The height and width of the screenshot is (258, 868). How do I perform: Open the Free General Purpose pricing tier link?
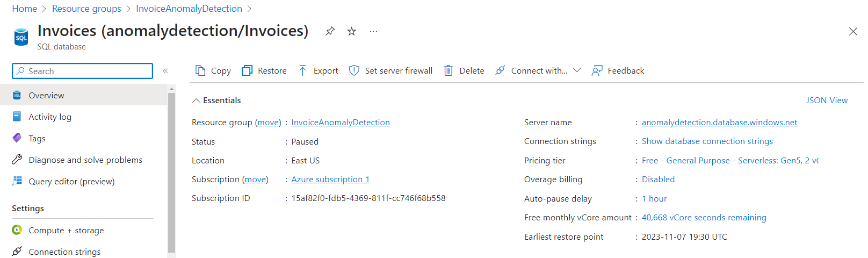pyautogui.click(x=730, y=161)
